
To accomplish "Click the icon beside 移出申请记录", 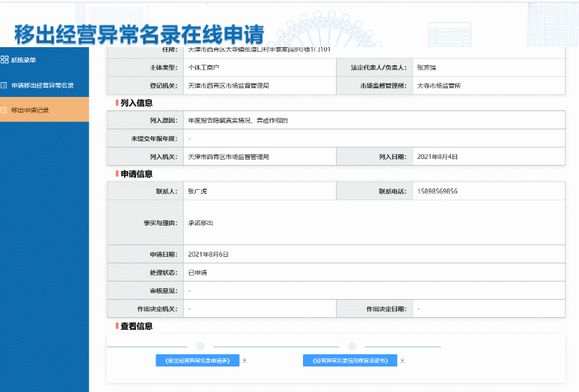I will tap(5, 110).
